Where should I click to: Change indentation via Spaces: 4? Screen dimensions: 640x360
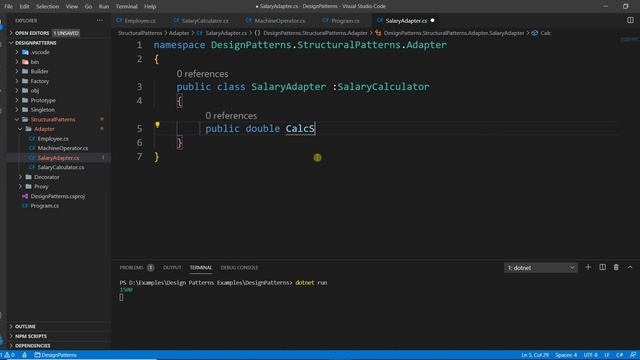click(566, 355)
